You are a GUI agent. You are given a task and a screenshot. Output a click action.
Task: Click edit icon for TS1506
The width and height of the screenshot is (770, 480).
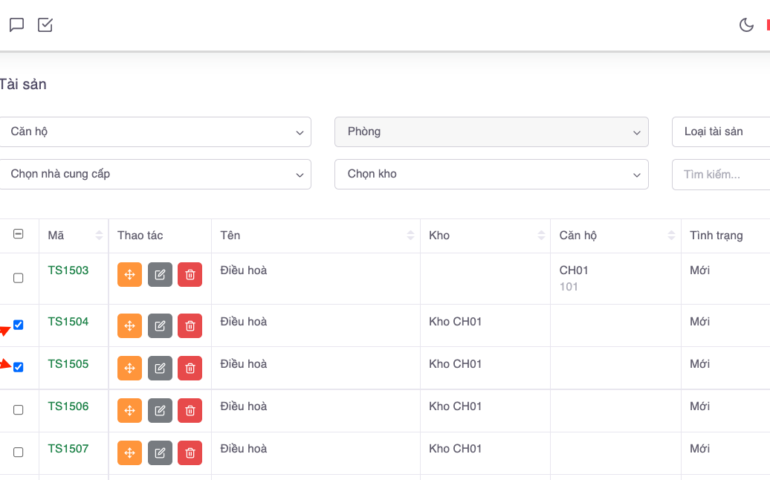[160, 410]
